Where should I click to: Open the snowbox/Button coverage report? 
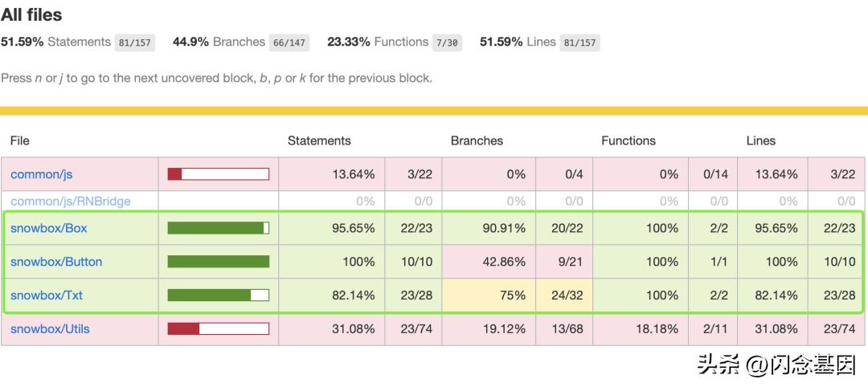point(56,262)
